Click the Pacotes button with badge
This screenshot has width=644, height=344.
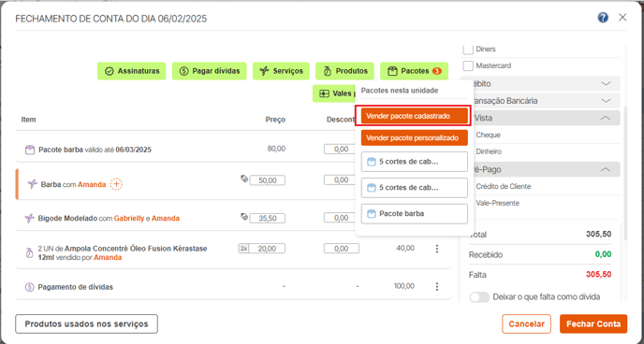(x=414, y=71)
